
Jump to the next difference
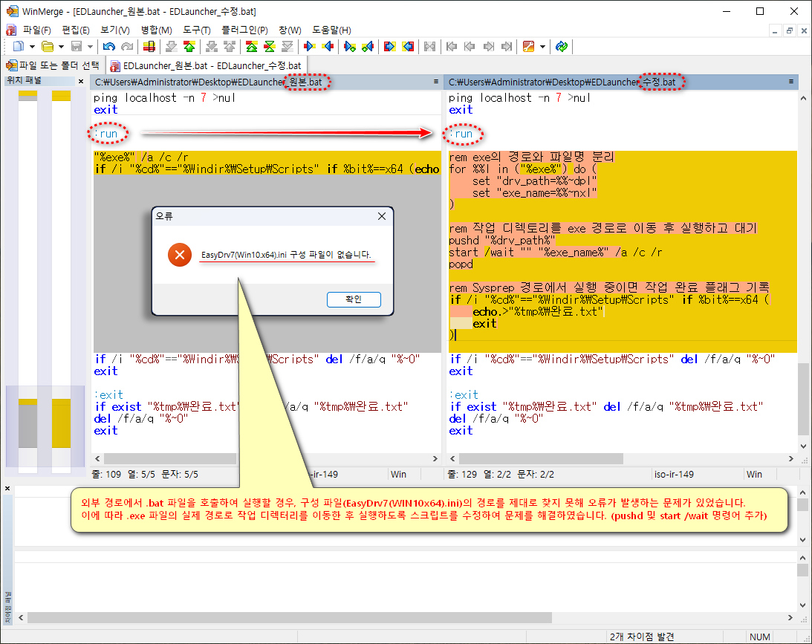click(x=172, y=47)
